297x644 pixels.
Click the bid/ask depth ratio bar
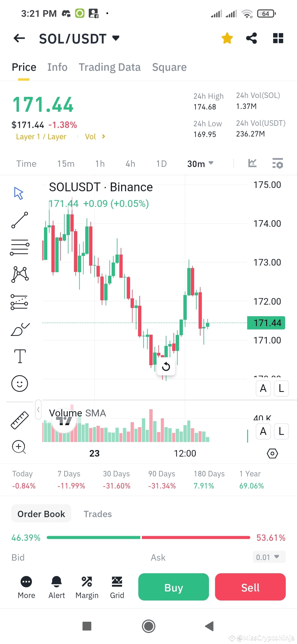click(x=148, y=537)
